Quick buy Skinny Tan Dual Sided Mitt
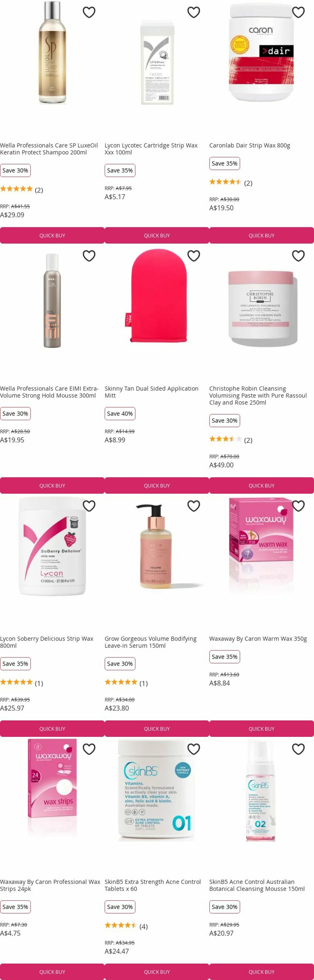 pos(157,485)
